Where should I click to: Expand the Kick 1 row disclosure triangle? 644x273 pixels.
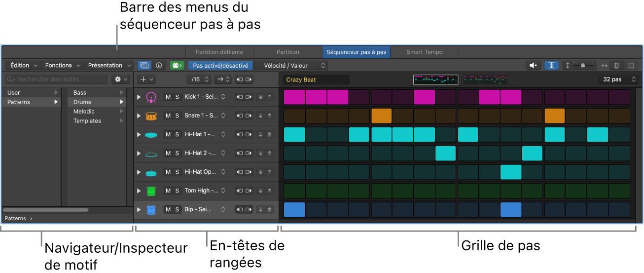click(139, 97)
